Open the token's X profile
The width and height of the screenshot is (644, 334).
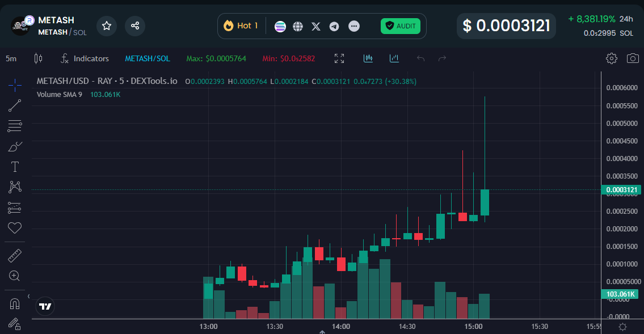pyautogui.click(x=316, y=26)
